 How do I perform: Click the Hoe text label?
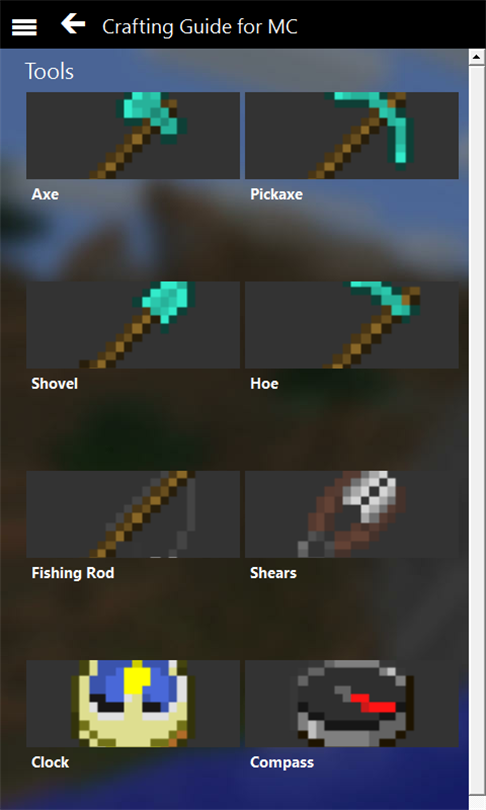[x=264, y=383]
